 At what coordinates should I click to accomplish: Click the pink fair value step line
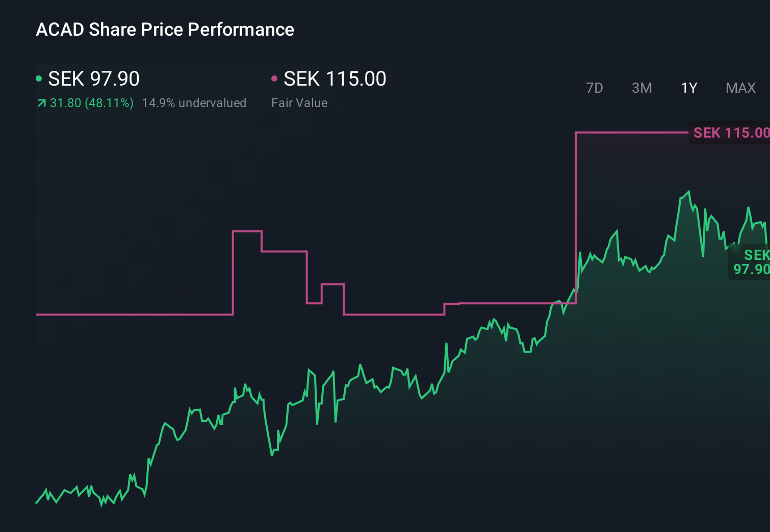133,314
